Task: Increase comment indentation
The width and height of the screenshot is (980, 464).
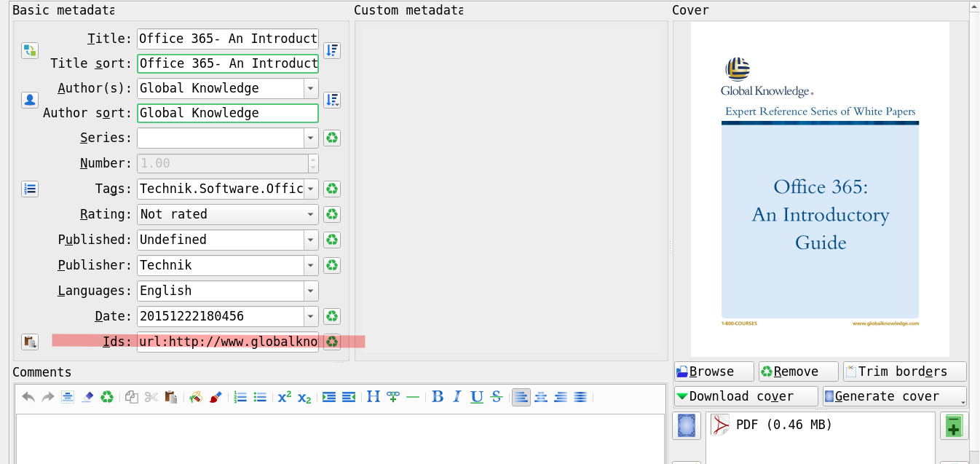Action: coord(329,397)
